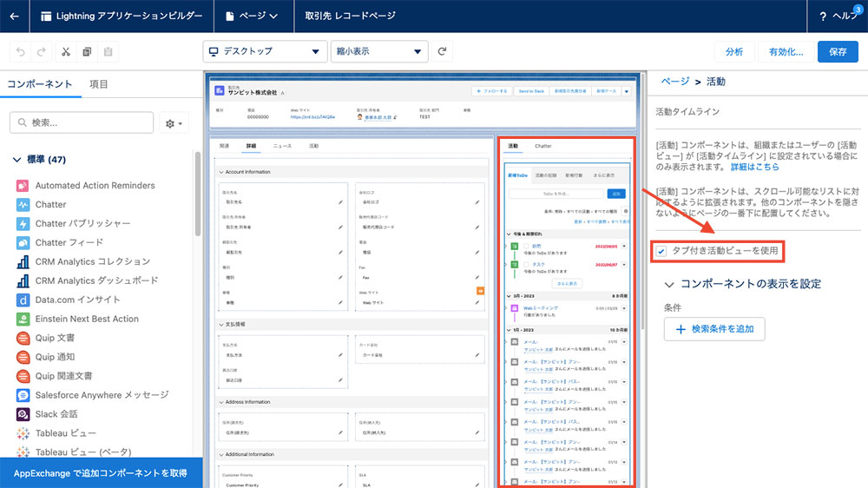This screenshot has width=868, height=488.
Task: Select Quip 文書 component icon
Action: [x=23, y=338]
